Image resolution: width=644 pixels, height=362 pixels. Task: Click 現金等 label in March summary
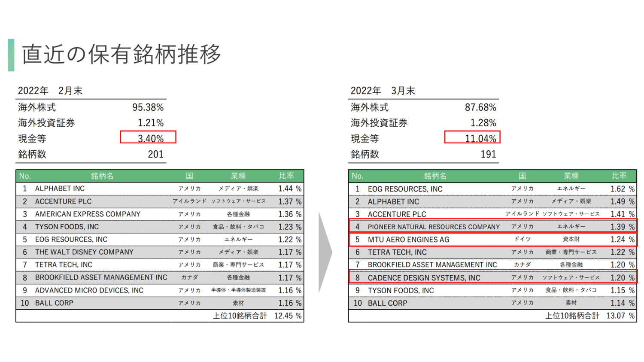pos(365,139)
